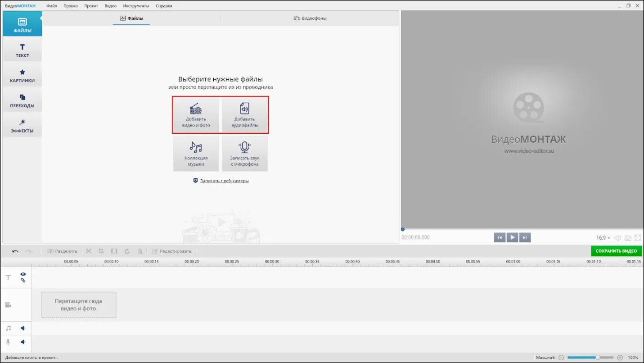This screenshot has height=363, width=644.
Task: Click Записать звук с микрофона tile
Action: tap(245, 154)
